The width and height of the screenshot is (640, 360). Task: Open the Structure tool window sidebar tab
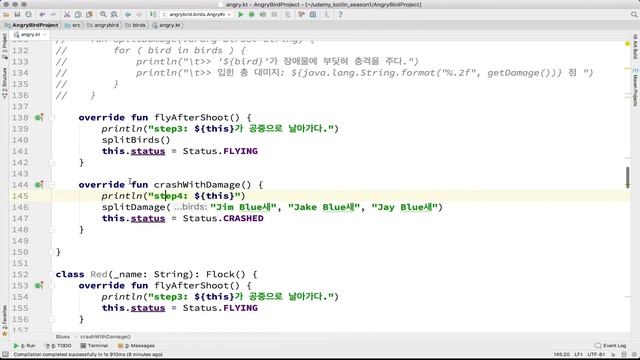4,83
